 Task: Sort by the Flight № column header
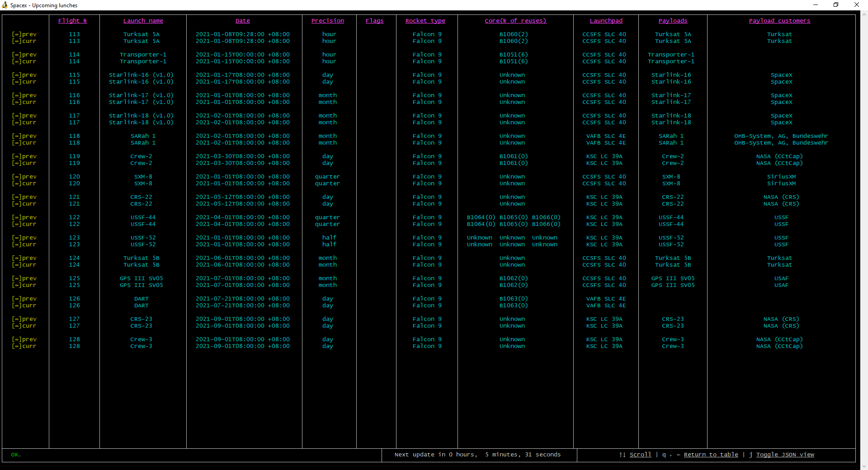72,21
